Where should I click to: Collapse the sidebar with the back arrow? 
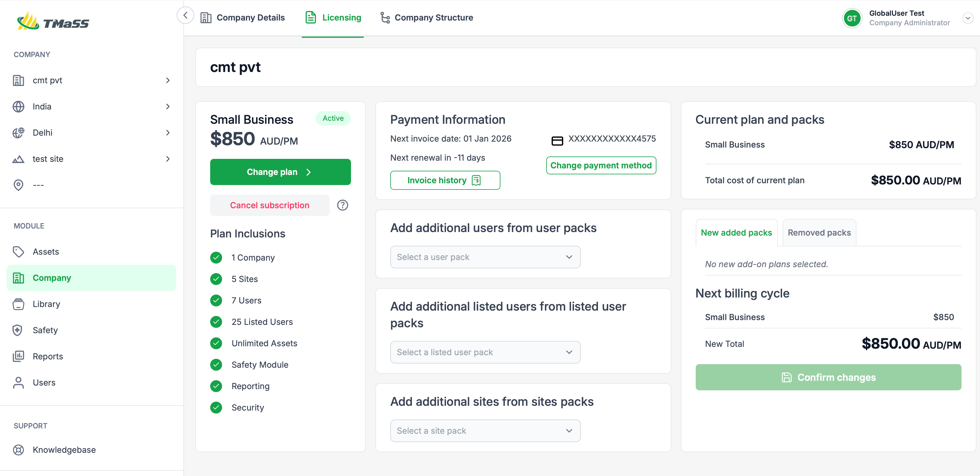click(x=185, y=15)
